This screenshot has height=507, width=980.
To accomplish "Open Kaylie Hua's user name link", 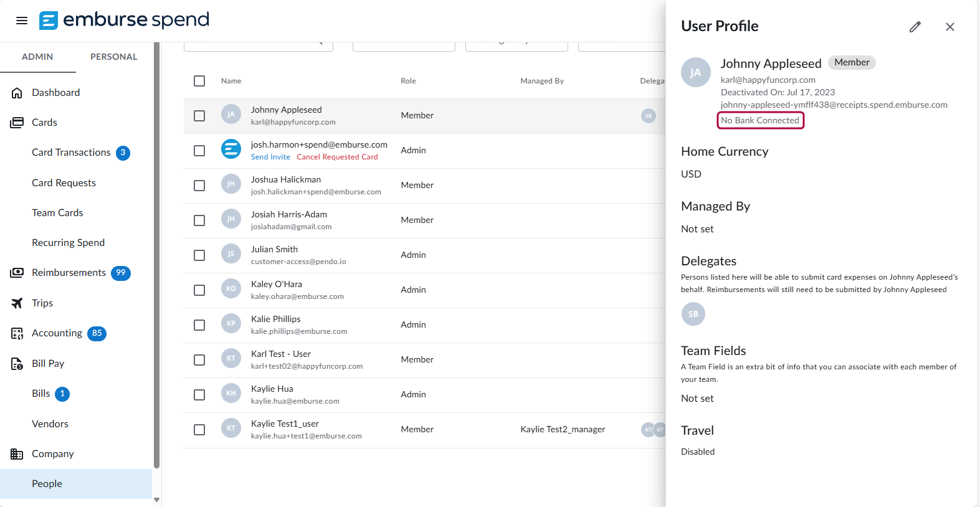I will 272,389.
